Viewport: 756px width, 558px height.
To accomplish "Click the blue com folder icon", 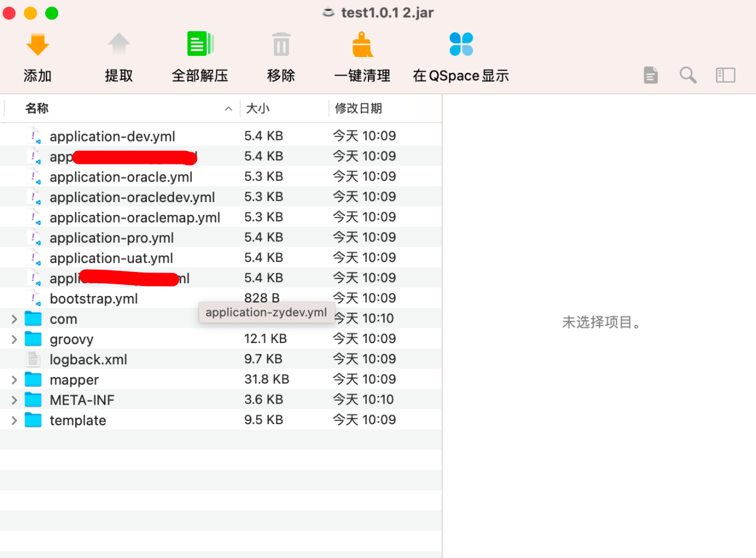I will (33, 318).
